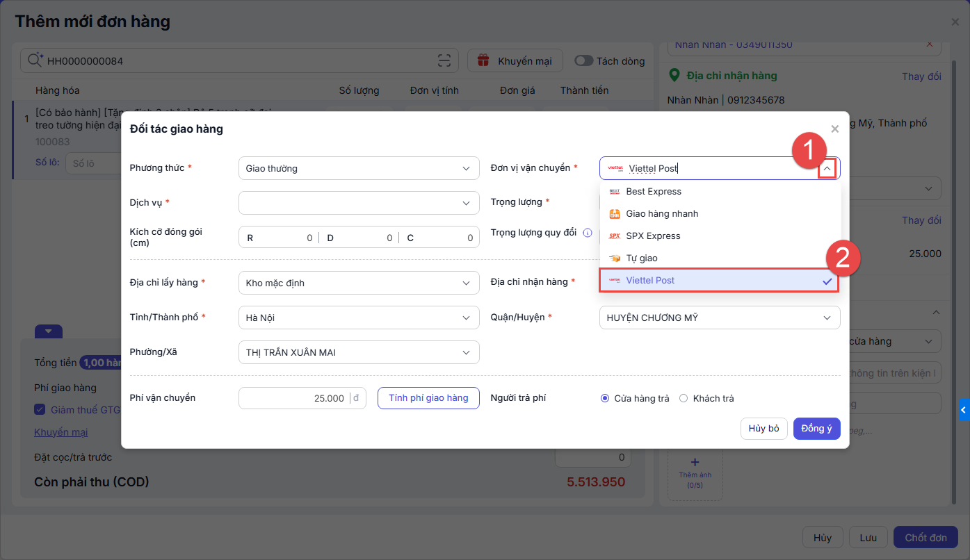Click the barcode scan icon in search box
Viewport: 970px width, 560px height.
click(x=444, y=61)
